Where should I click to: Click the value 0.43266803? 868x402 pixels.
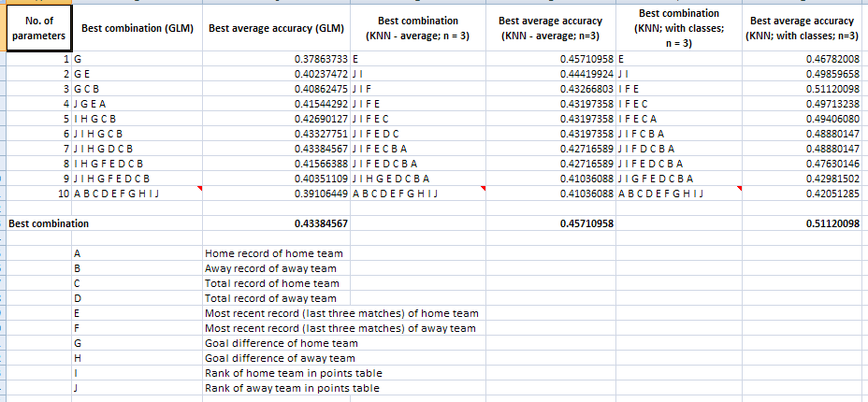click(586, 89)
